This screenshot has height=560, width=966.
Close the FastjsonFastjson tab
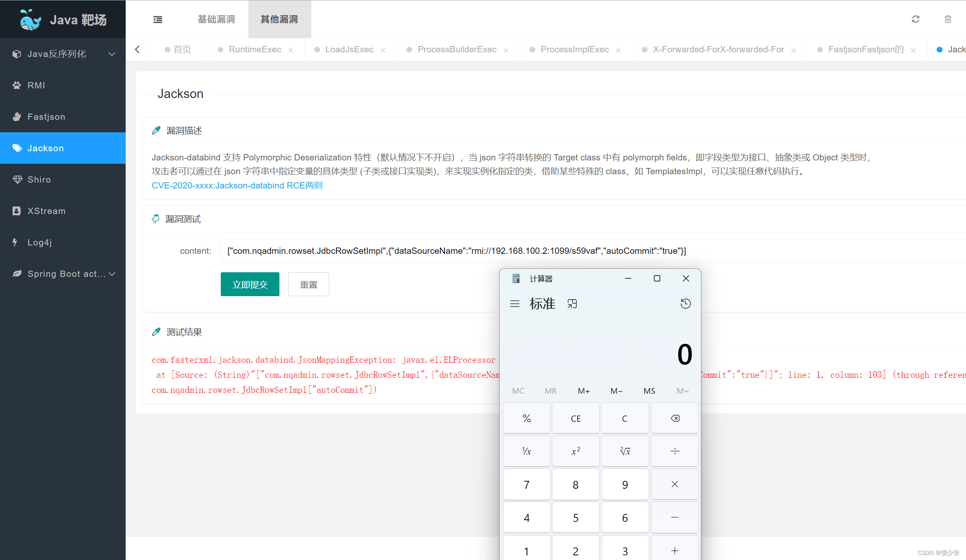pyautogui.click(x=913, y=50)
